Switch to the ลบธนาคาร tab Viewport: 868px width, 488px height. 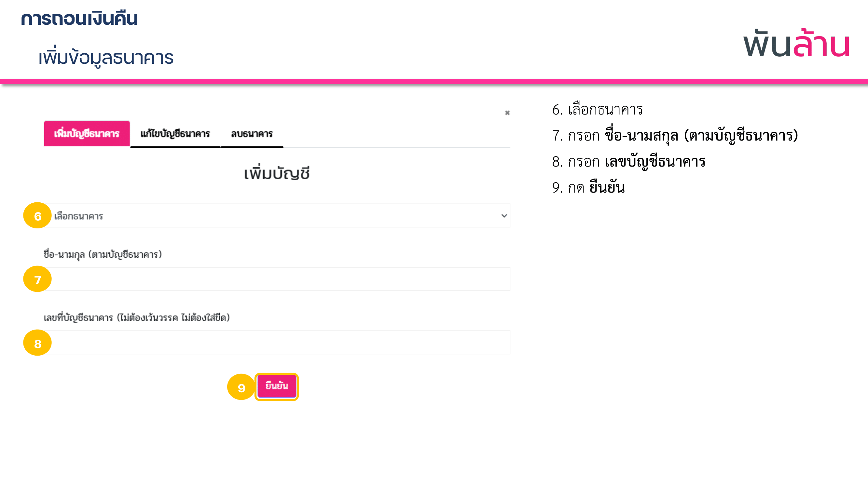[x=252, y=134]
